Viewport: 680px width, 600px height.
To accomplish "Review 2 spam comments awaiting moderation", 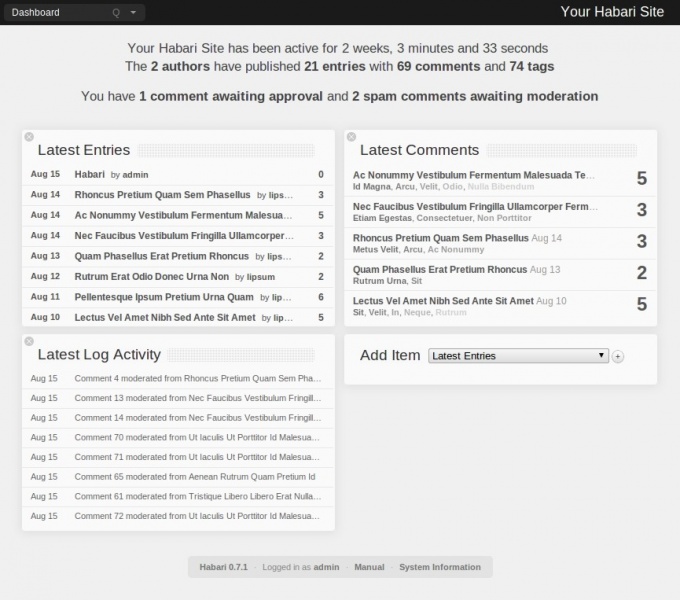I will 475,96.
